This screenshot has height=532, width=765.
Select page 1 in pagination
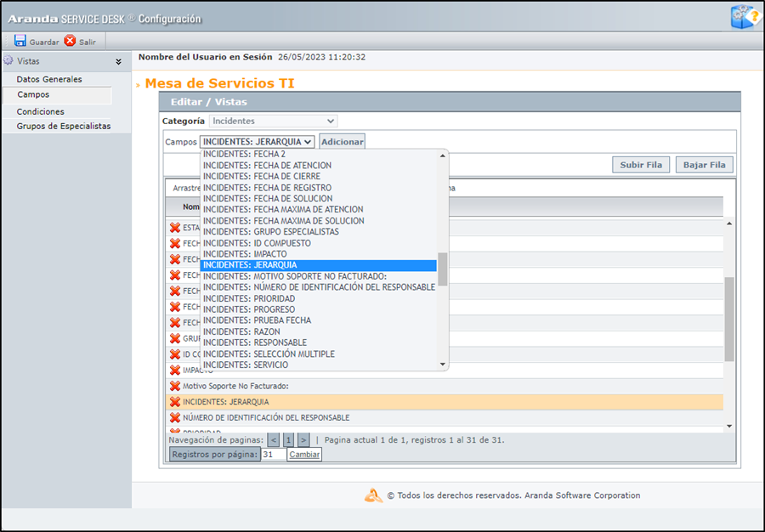coord(289,440)
